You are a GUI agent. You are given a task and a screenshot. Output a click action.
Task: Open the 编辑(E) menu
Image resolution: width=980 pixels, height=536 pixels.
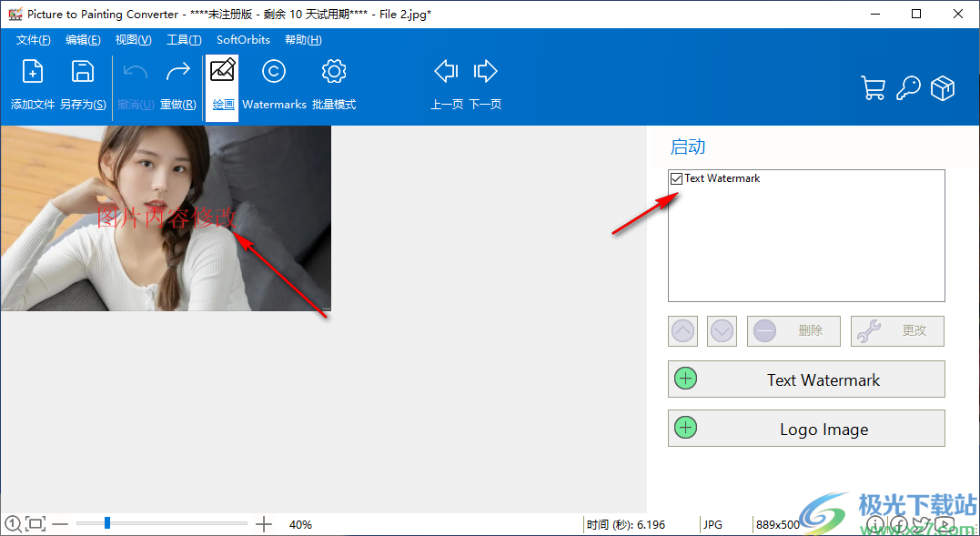click(83, 40)
